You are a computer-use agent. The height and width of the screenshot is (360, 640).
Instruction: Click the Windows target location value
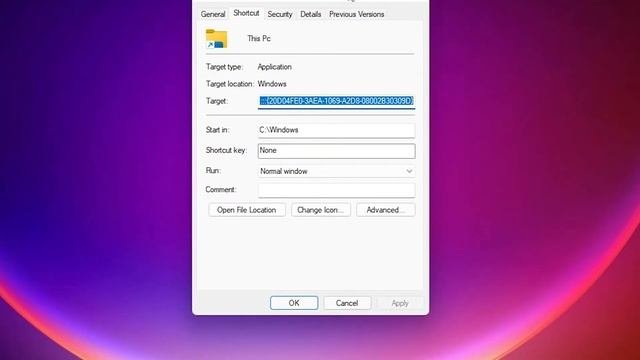pyautogui.click(x=272, y=84)
